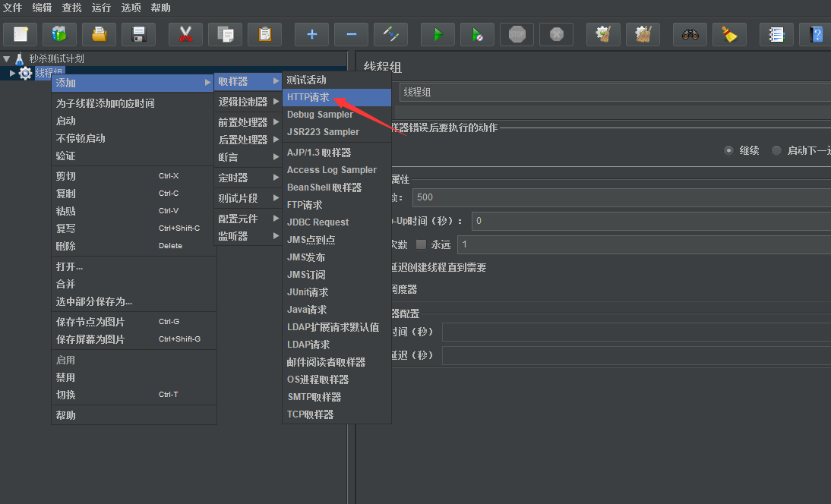Open the 编辑 menu
The width and height of the screenshot is (831, 504).
[42, 8]
